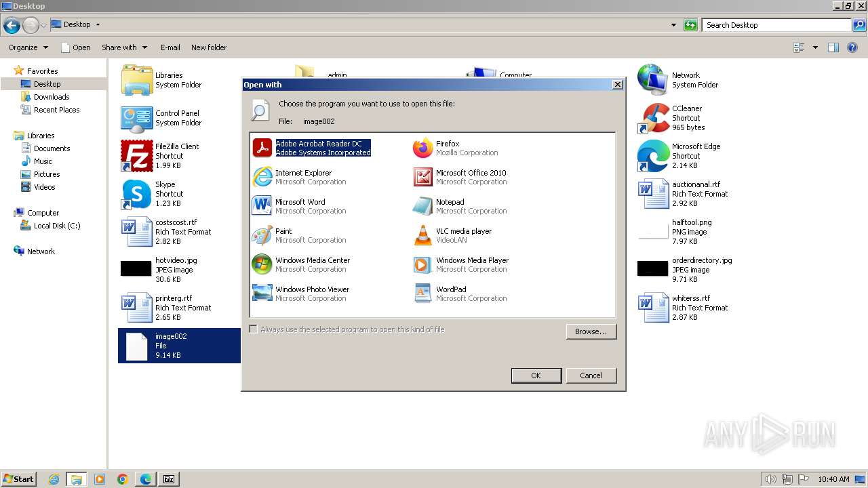Select Windows Media Center icon

pyautogui.click(x=262, y=264)
